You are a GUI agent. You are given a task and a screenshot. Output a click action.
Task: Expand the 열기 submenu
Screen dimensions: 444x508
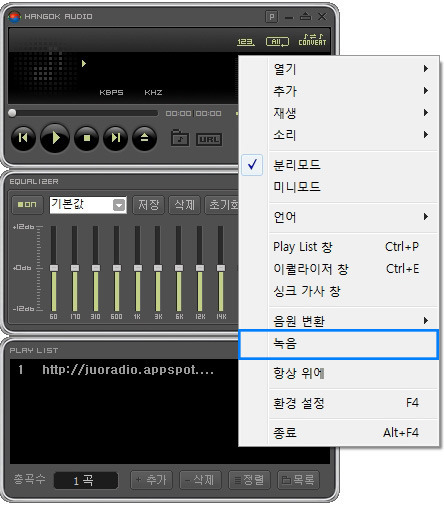[339, 69]
